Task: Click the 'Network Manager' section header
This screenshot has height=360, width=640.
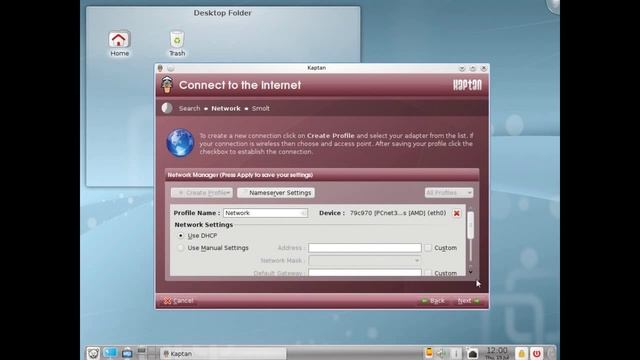Action: point(240,175)
